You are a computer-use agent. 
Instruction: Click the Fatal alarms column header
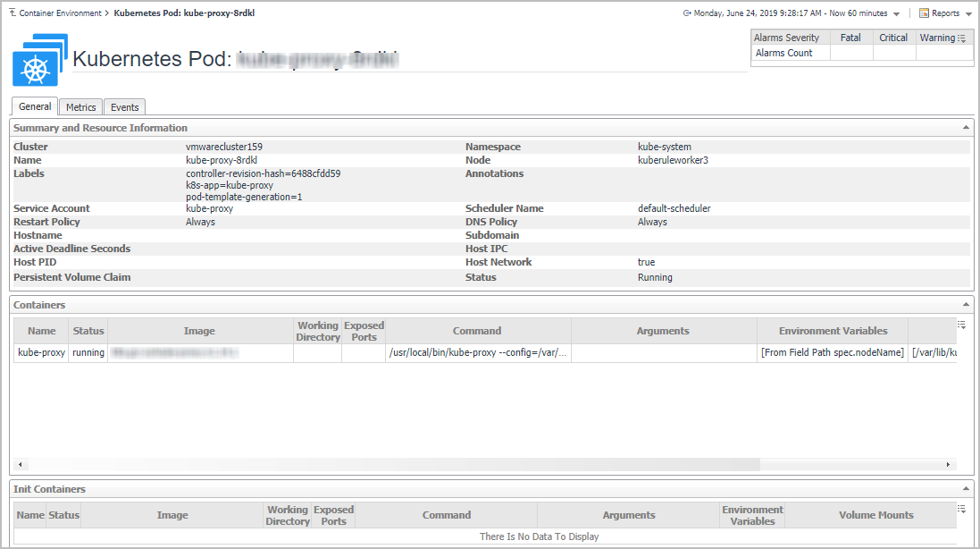click(x=850, y=38)
